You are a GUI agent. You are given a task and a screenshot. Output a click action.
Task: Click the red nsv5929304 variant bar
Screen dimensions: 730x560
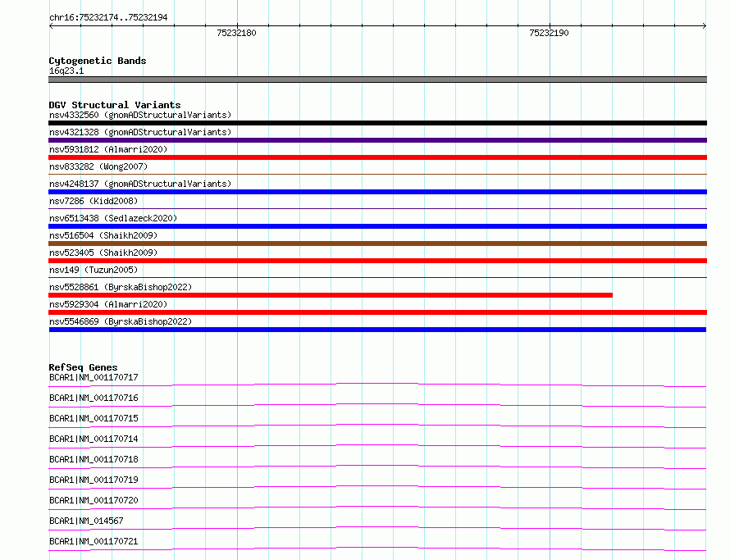(377, 312)
